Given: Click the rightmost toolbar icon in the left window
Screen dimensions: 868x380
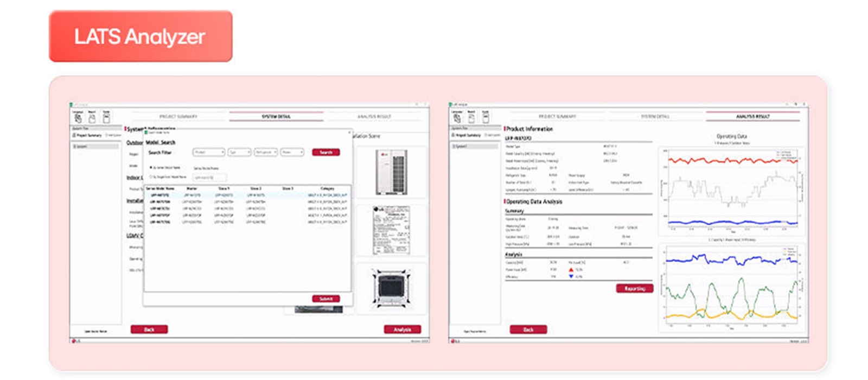Looking at the screenshot, I should click(106, 117).
